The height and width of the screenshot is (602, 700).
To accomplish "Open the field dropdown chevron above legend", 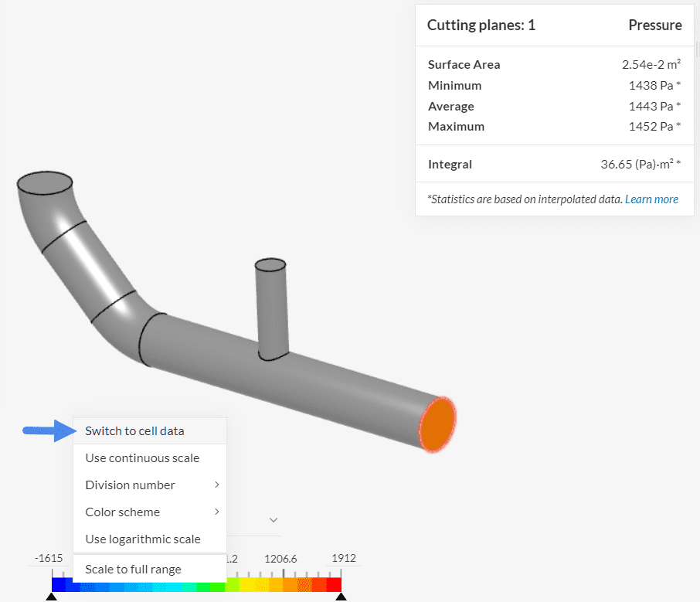I will (273, 520).
